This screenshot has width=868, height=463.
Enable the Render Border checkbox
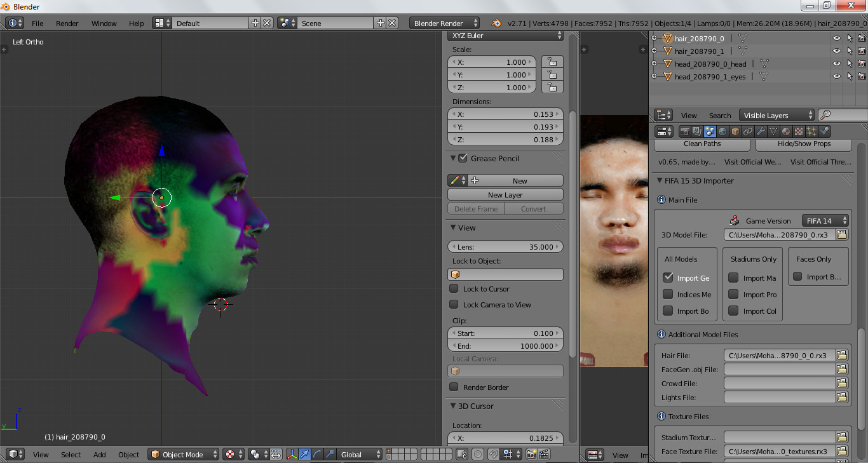click(x=454, y=387)
